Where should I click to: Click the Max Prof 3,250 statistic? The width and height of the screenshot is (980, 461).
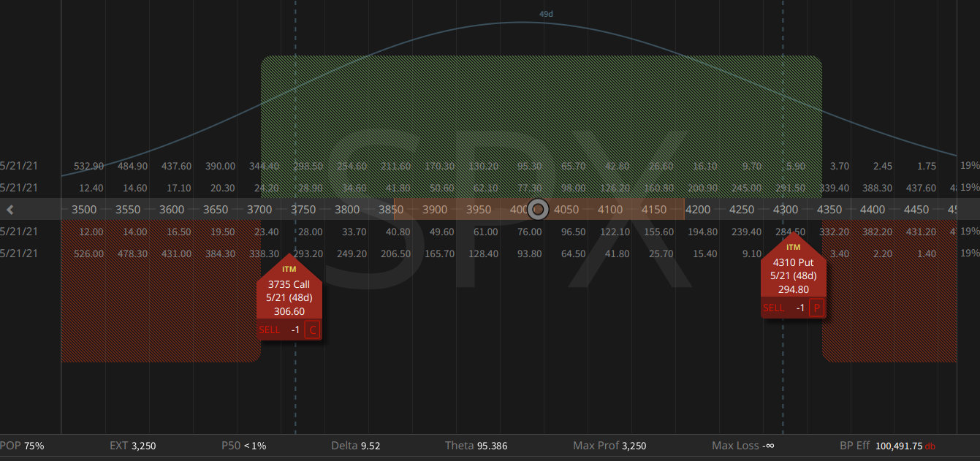(609, 446)
